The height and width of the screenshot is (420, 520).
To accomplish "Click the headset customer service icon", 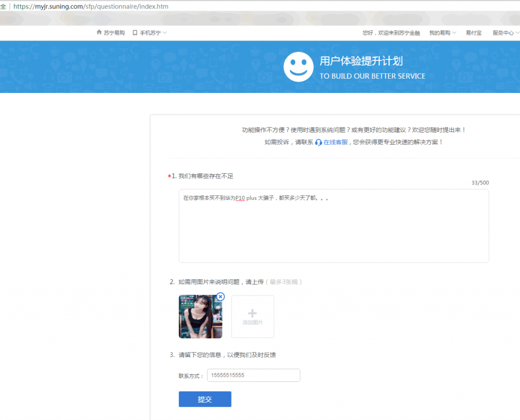I will (318, 142).
